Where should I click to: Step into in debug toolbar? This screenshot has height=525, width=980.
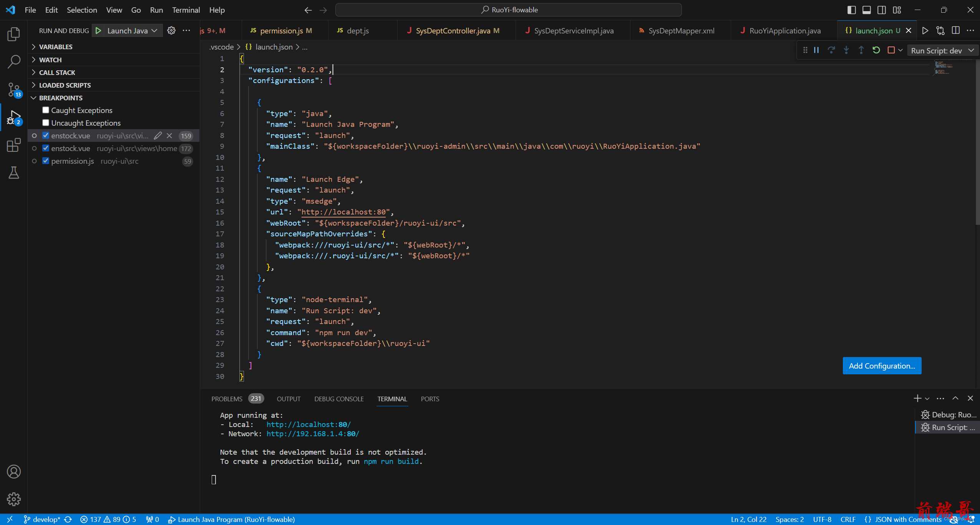[846, 50]
